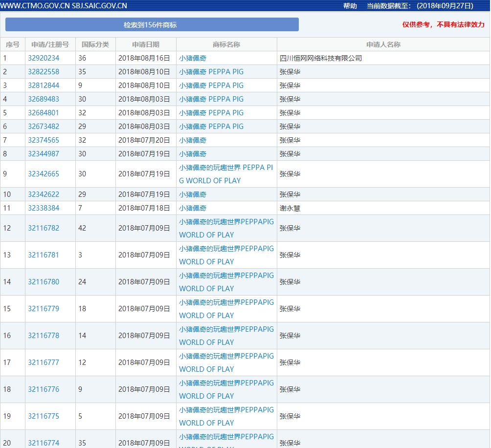Select 仅供参考，不具有法律效力 disclaimer text
Viewport: 491px width, 448px height.
point(443,24)
